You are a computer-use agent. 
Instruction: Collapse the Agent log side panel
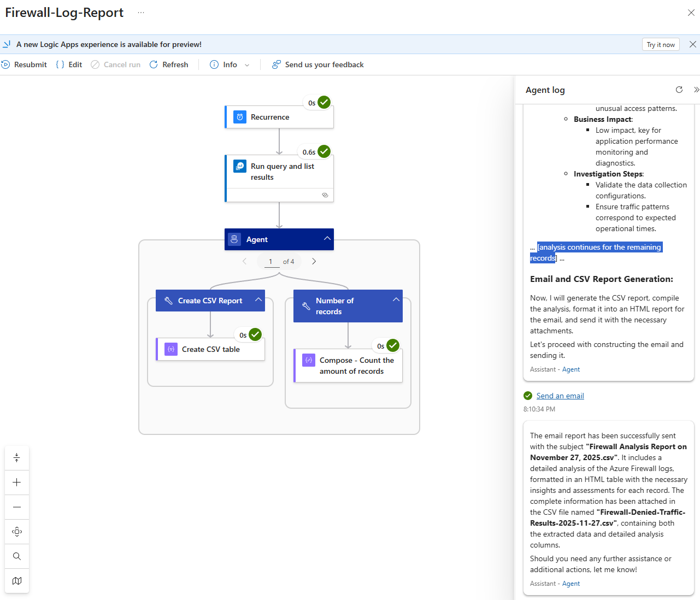click(696, 90)
